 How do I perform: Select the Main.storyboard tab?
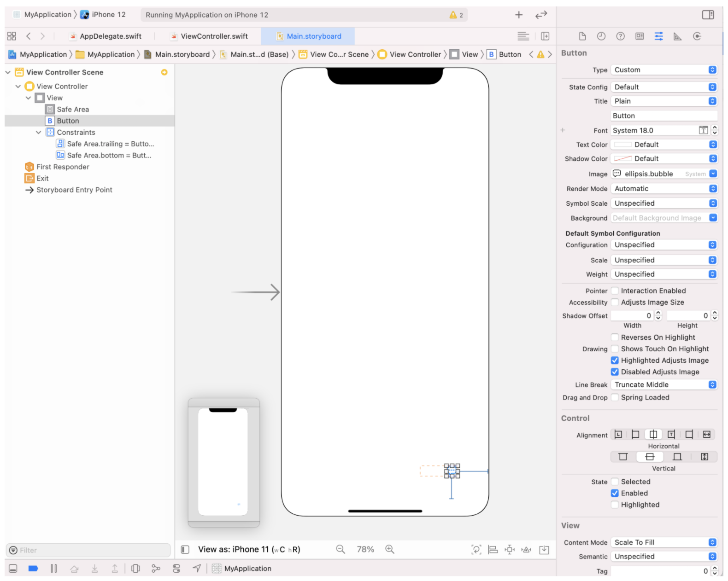point(309,36)
